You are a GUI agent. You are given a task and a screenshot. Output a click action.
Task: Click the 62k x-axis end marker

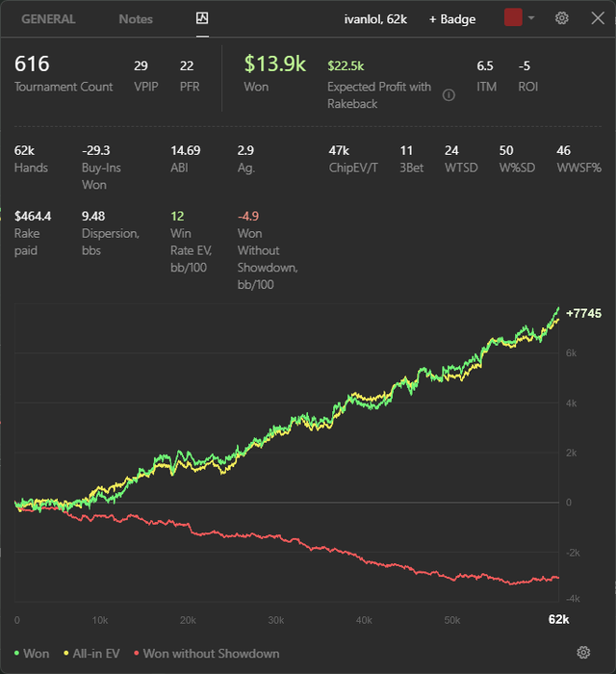click(558, 619)
